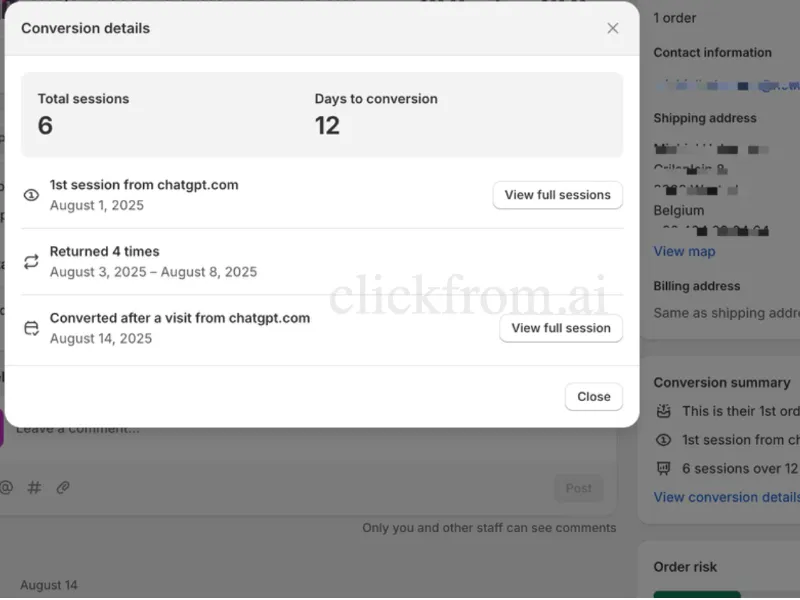Image resolution: width=800 pixels, height=600 pixels.
Task: Click the August 14 timeline entry
Action: pyautogui.click(x=48, y=585)
